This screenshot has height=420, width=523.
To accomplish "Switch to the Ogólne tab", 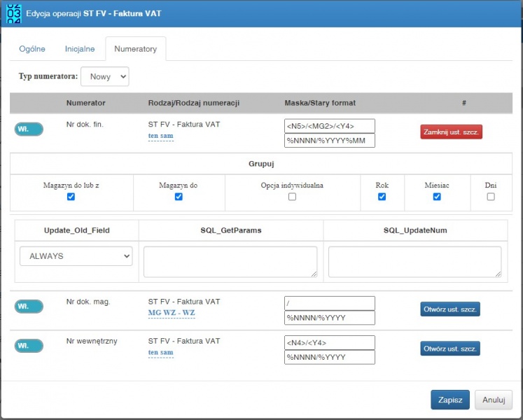I will tap(32, 49).
